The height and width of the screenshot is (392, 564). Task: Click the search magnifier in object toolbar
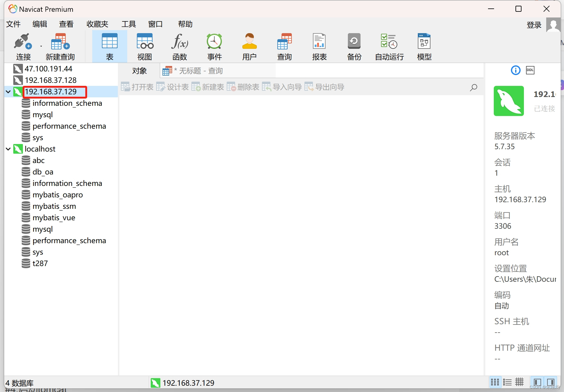473,87
